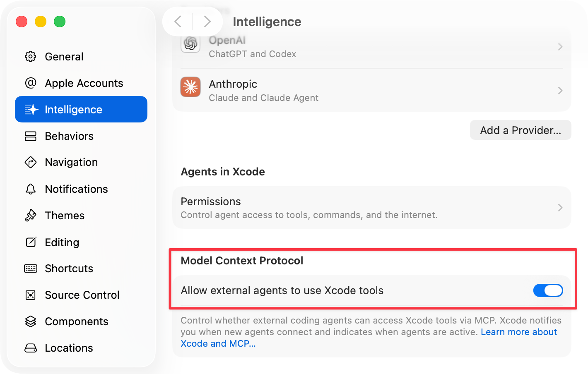Open Source Control via its icon
588x374 pixels.
tap(31, 295)
